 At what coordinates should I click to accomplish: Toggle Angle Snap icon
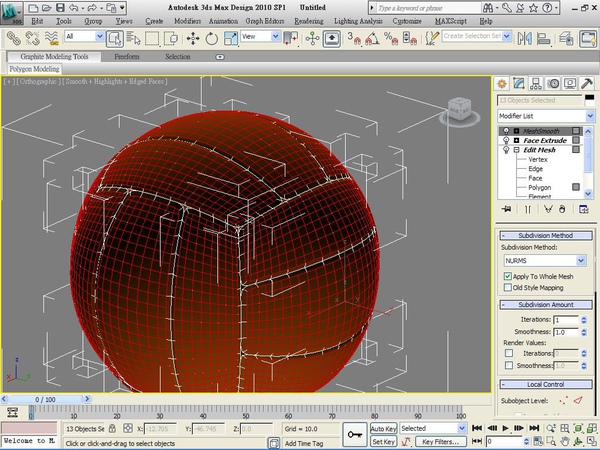372,38
